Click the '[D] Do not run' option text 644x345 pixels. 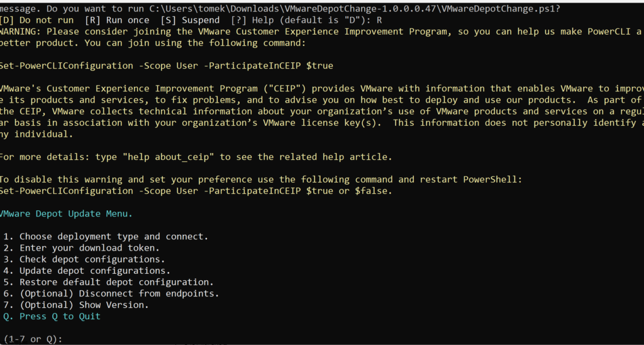[37, 20]
